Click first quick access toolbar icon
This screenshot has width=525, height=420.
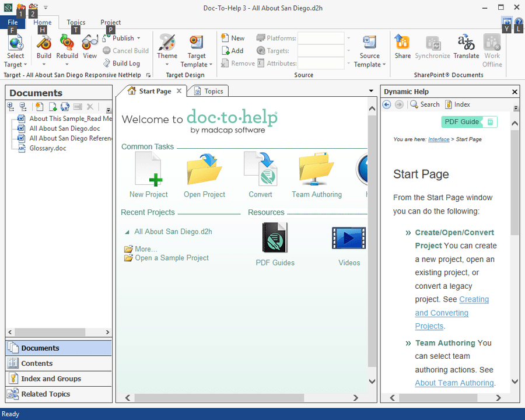21,7
